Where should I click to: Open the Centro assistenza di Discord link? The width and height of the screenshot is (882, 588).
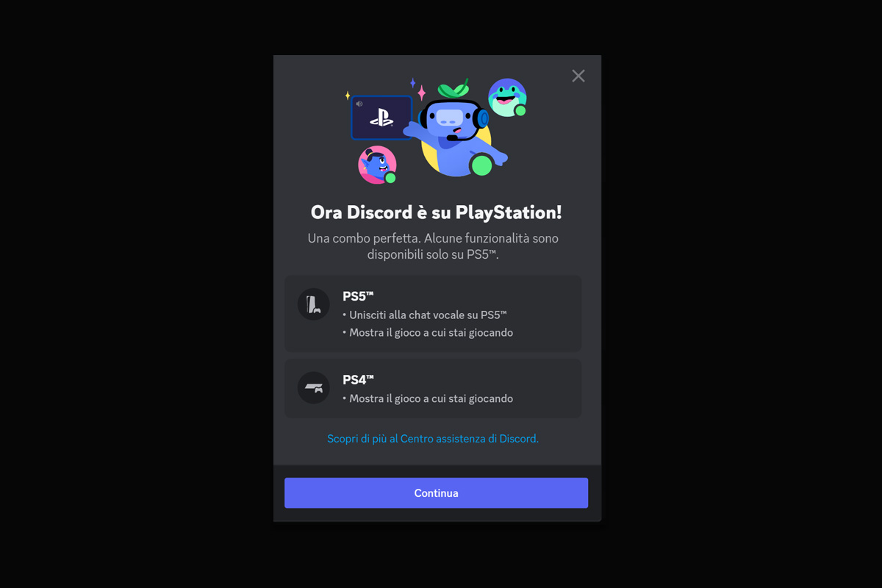tap(433, 439)
